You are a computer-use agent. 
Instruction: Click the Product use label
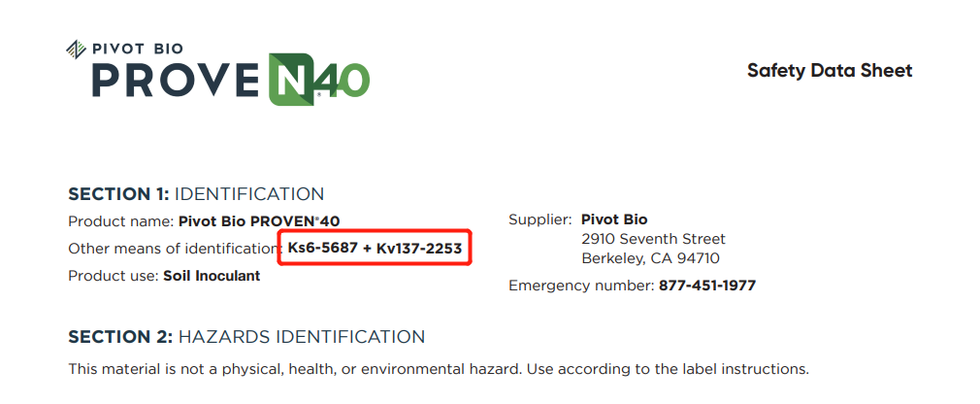[x=112, y=276]
